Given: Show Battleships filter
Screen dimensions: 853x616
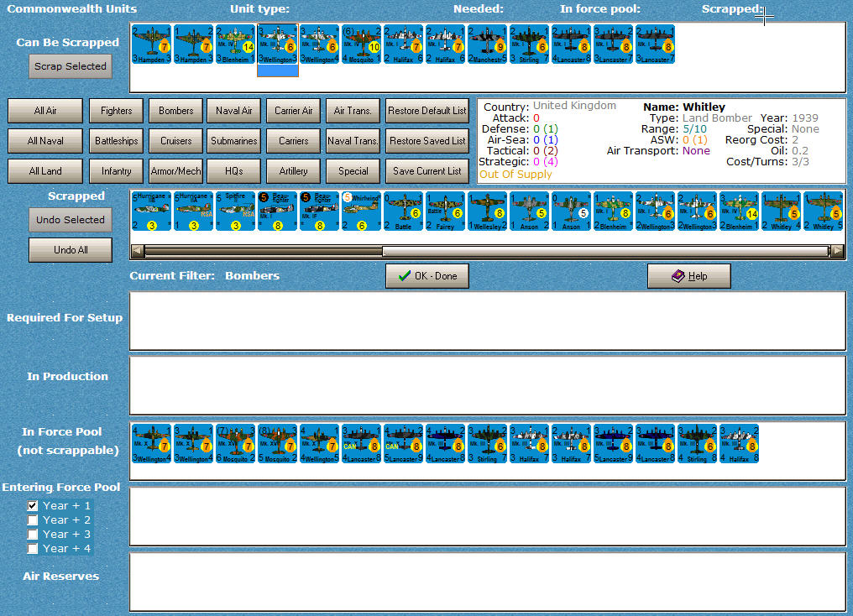Looking at the screenshot, I should 117,141.
